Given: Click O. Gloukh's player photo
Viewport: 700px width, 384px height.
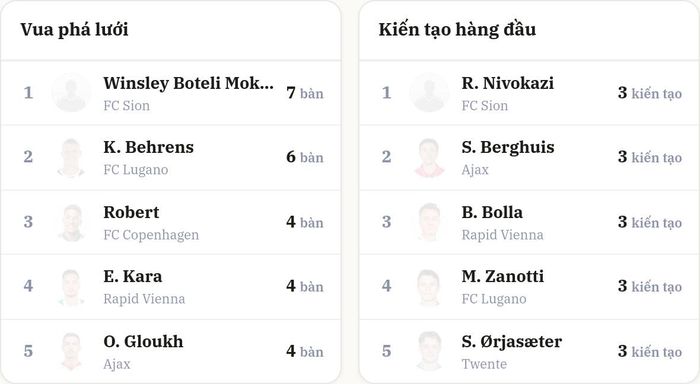Looking at the screenshot, I should click(x=71, y=352).
